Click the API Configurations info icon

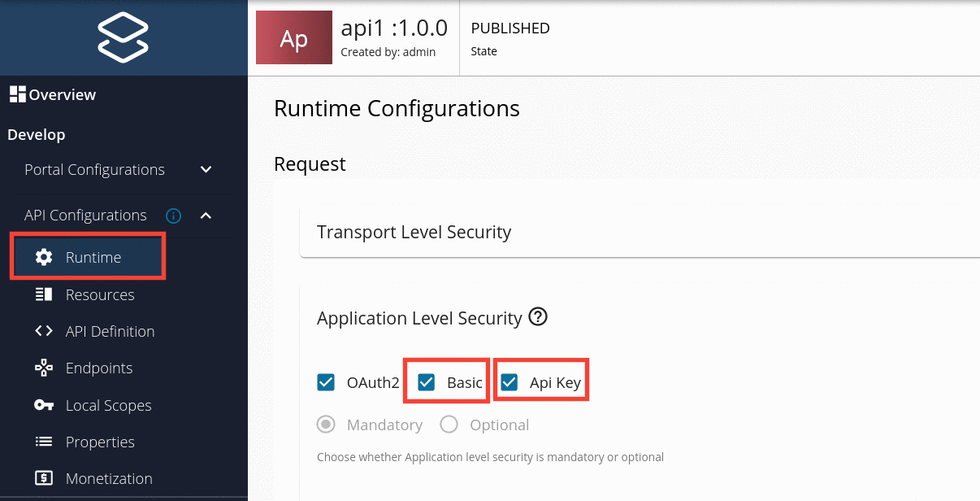click(173, 216)
